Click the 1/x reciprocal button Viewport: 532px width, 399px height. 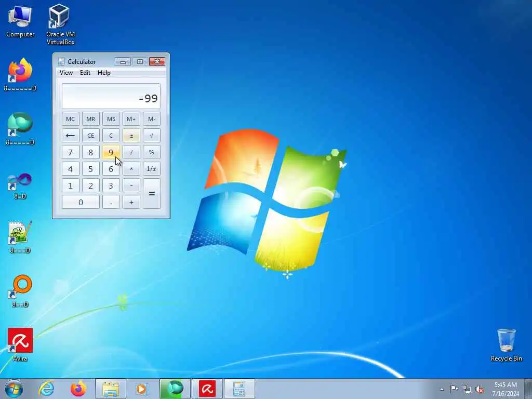[x=151, y=169]
